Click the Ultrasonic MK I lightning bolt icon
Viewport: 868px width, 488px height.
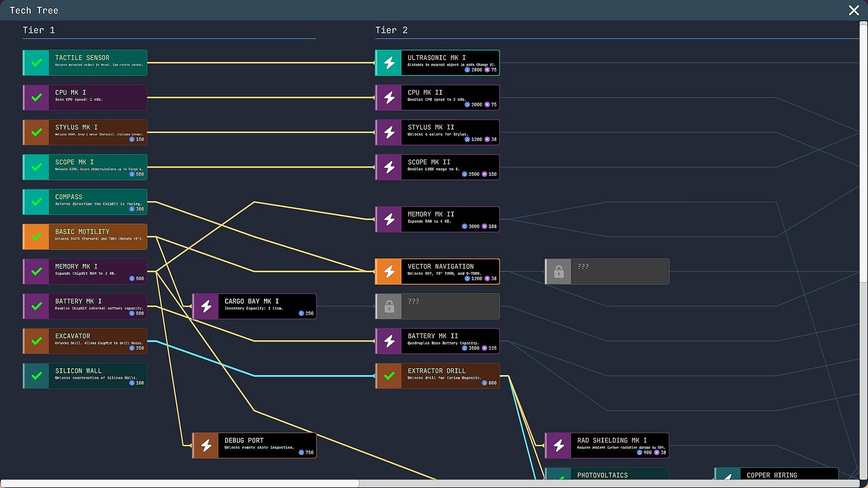pos(389,63)
